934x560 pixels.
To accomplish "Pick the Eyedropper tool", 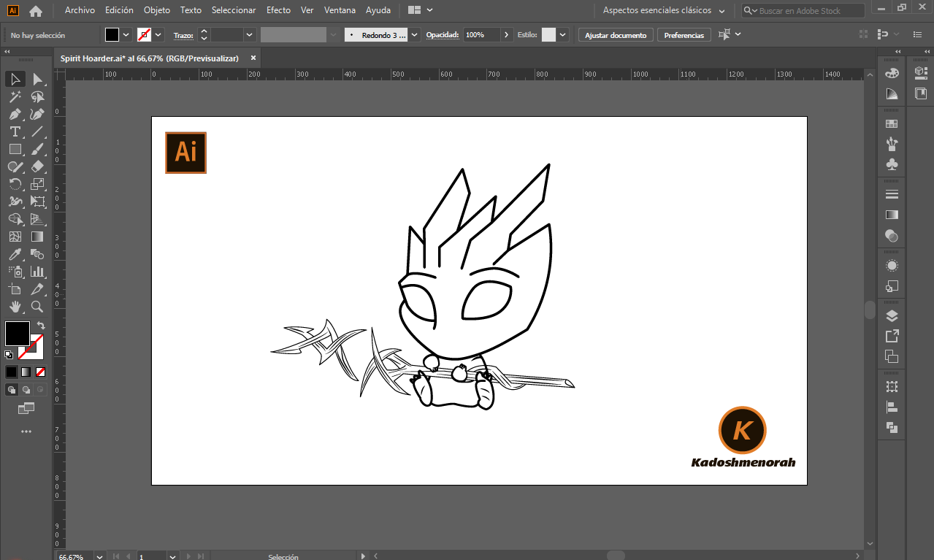I will point(15,254).
